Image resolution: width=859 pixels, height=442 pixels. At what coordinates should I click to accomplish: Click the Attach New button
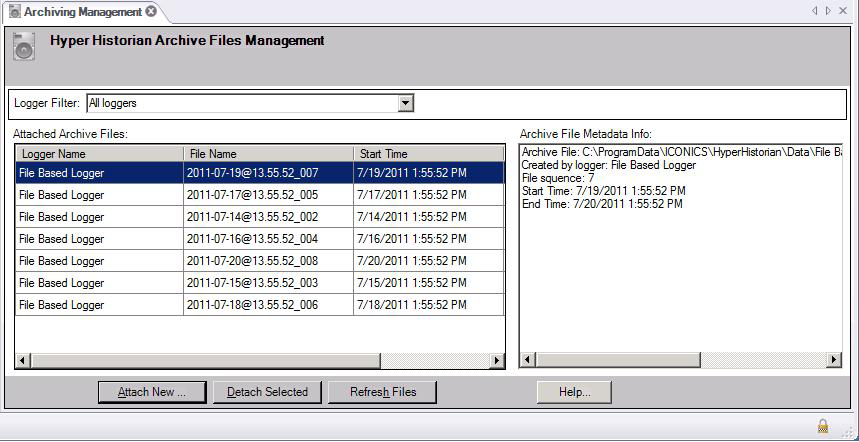click(x=152, y=392)
